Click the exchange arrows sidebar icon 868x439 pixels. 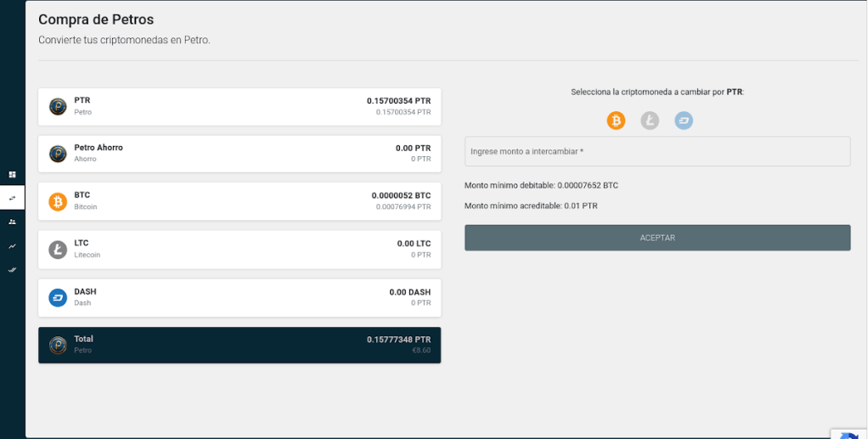[x=12, y=198]
